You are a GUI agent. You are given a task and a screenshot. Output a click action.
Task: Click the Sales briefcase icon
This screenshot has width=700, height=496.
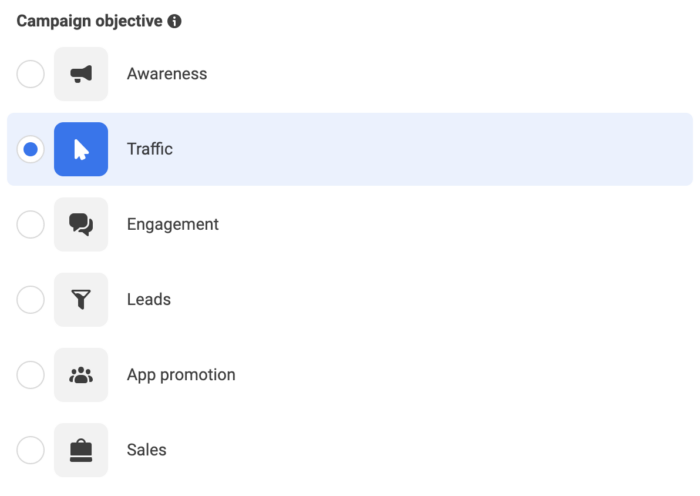(81, 450)
